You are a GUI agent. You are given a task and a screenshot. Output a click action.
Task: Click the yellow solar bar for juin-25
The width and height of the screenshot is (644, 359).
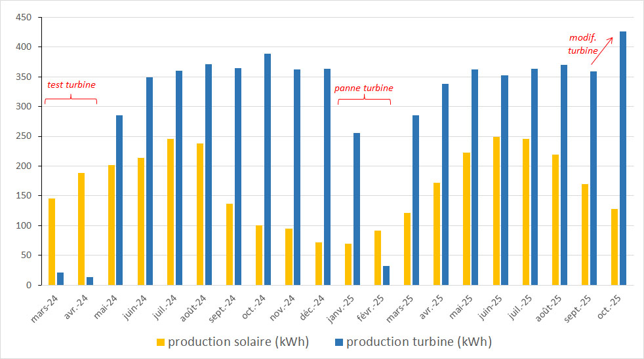pyautogui.click(x=496, y=211)
